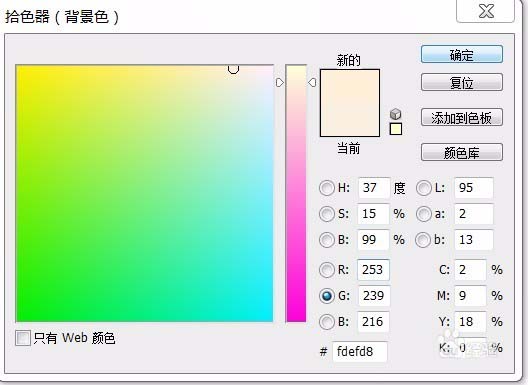
Task: Select the R red radio button
Action: 326,270
